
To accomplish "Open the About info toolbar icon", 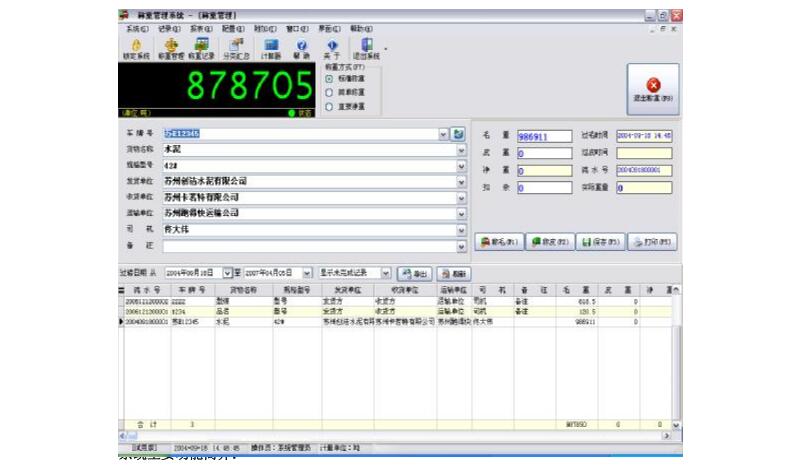I will click(x=332, y=49).
